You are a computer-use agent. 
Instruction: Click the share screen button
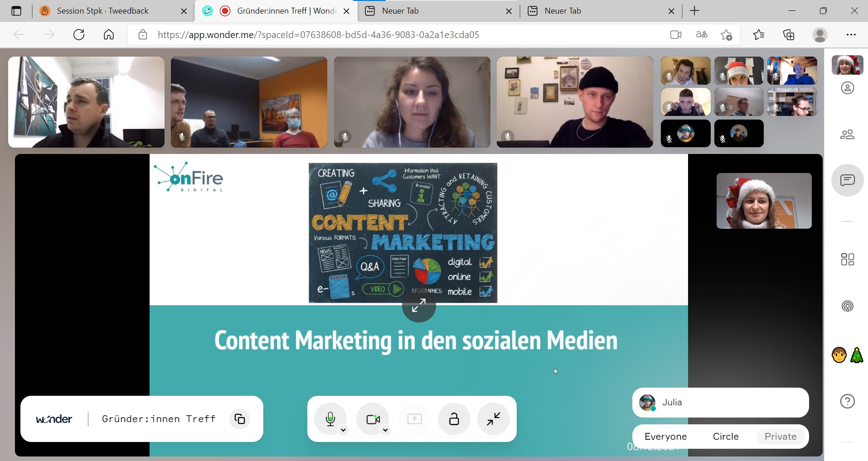coord(414,419)
